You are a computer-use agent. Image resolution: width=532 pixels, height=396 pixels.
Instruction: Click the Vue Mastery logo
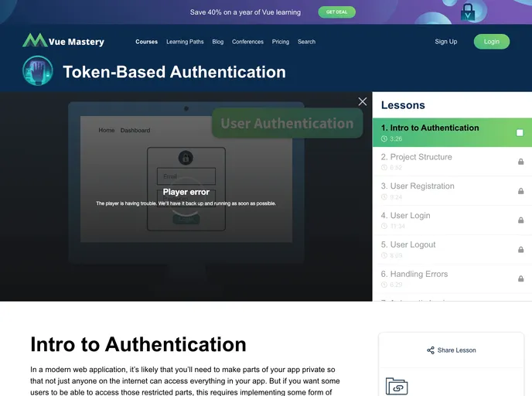tap(63, 41)
